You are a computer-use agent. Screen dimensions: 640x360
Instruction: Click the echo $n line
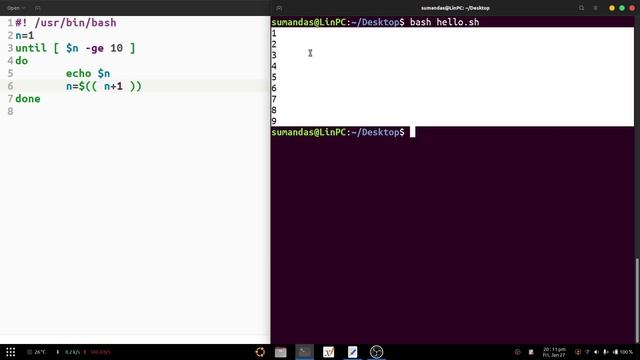88,73
